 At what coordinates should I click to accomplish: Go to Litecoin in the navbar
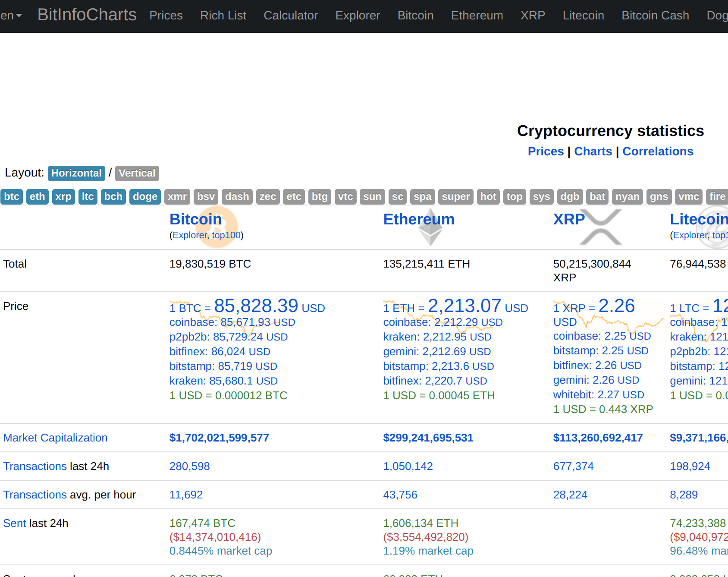[583, 16]
